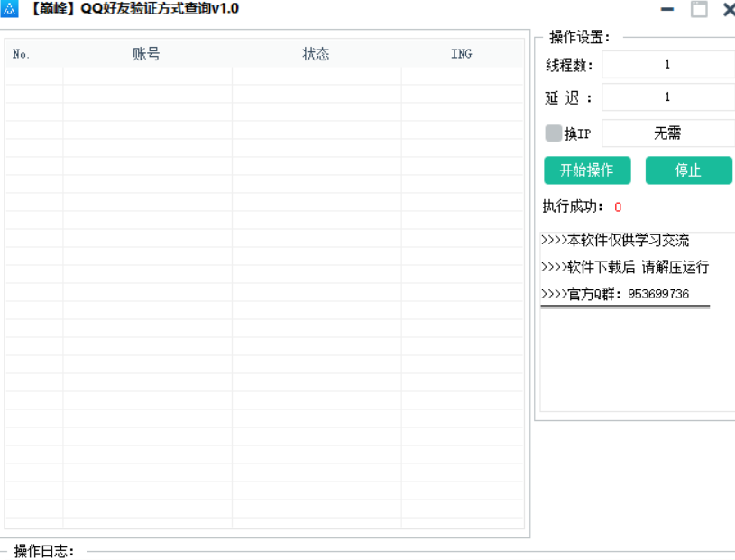Click the 开始操作 start button

click(587, 170)
